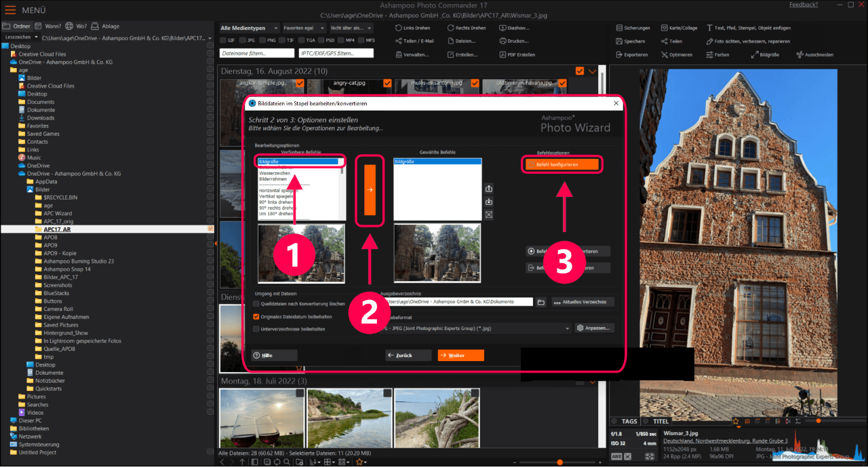Click the remove-command X icon beside selected commands
The height and width of the screenshot is (467, 868).
pyautogui.click(x=489, y=214)
